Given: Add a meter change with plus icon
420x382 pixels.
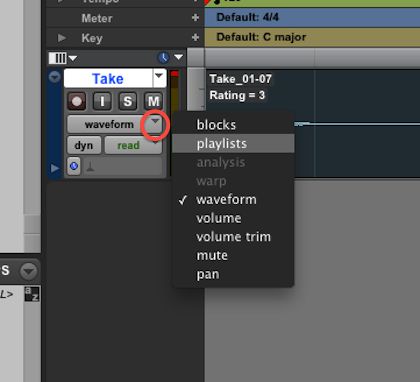Looking at the screenshot, I should (195, 18).
